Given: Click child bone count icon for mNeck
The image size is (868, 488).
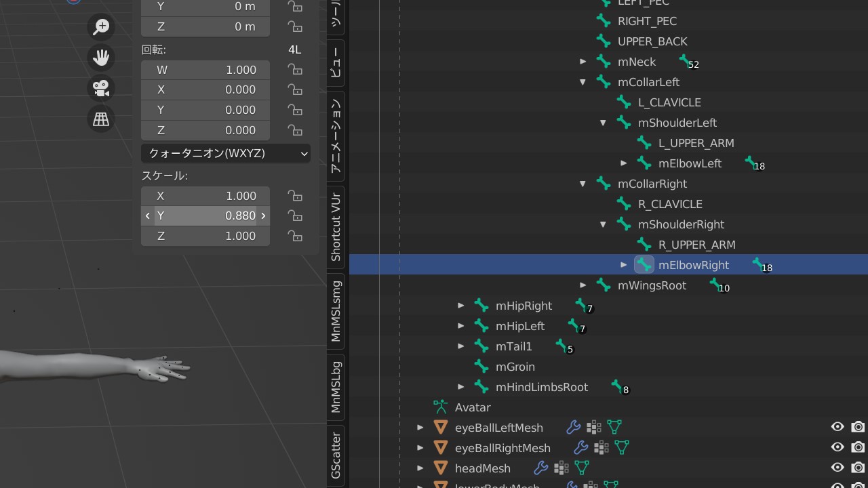Looking at the screenshot, I should [x=688, y=62].
